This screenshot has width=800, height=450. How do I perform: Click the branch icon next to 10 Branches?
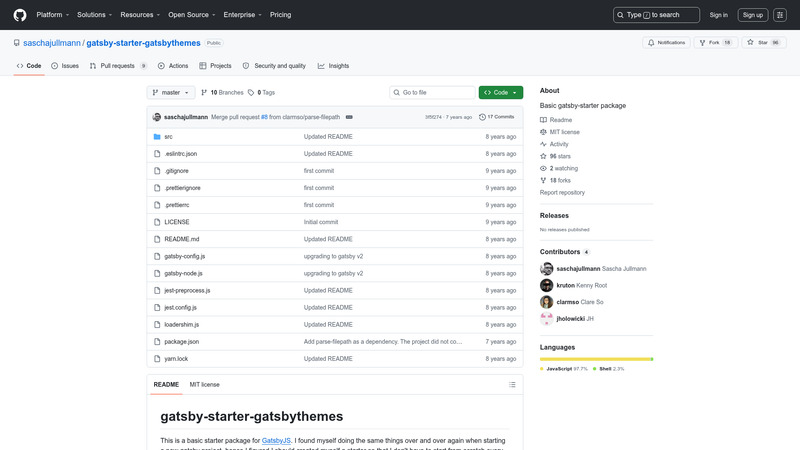(204, 92)
